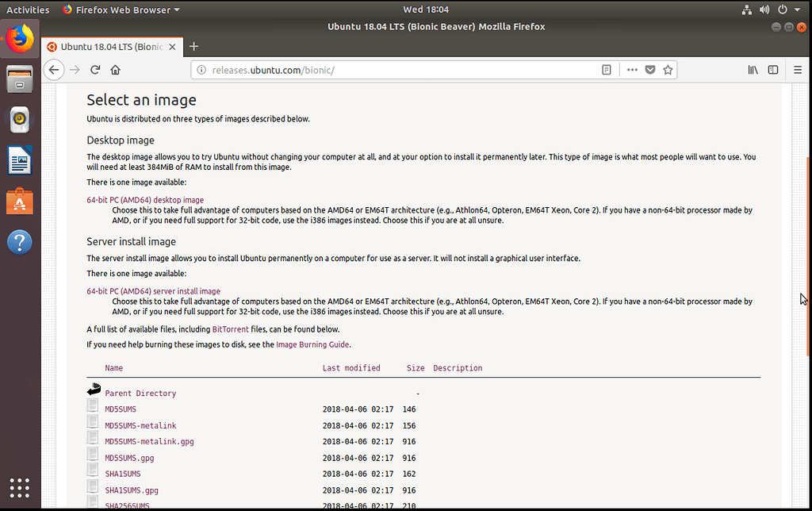The image size is (812, 511).
Task: Toggle Reader View for the page
Action: click(607, 70)
